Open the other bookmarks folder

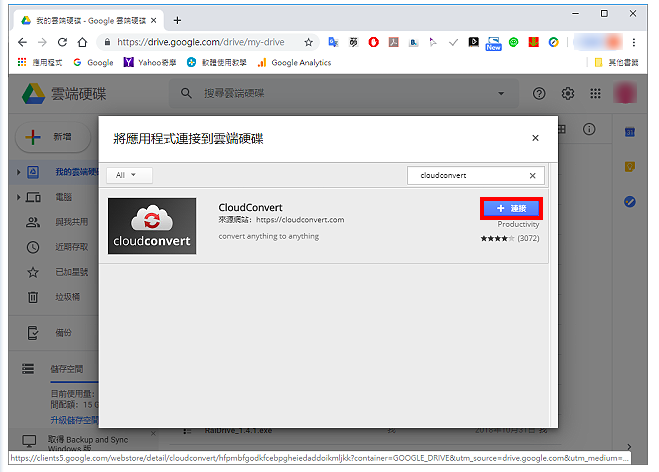tap(617, 62)
